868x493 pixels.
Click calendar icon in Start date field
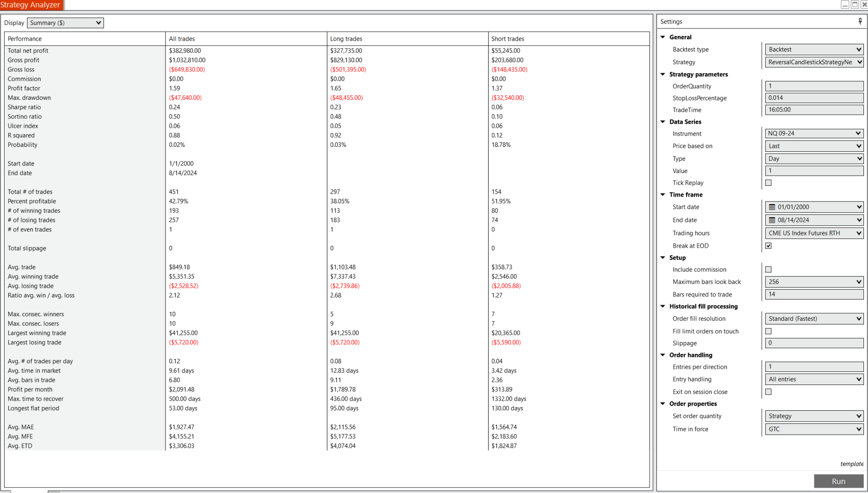pos(772,207)
